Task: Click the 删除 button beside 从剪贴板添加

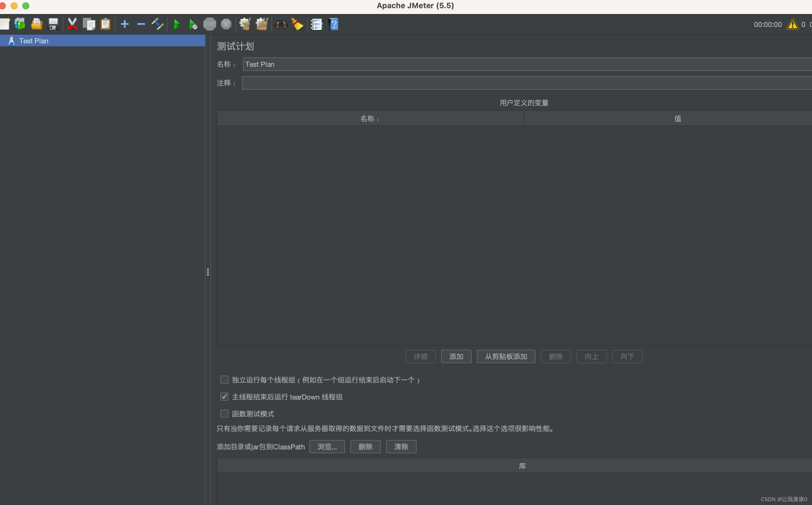Action: tap(556, 356)
